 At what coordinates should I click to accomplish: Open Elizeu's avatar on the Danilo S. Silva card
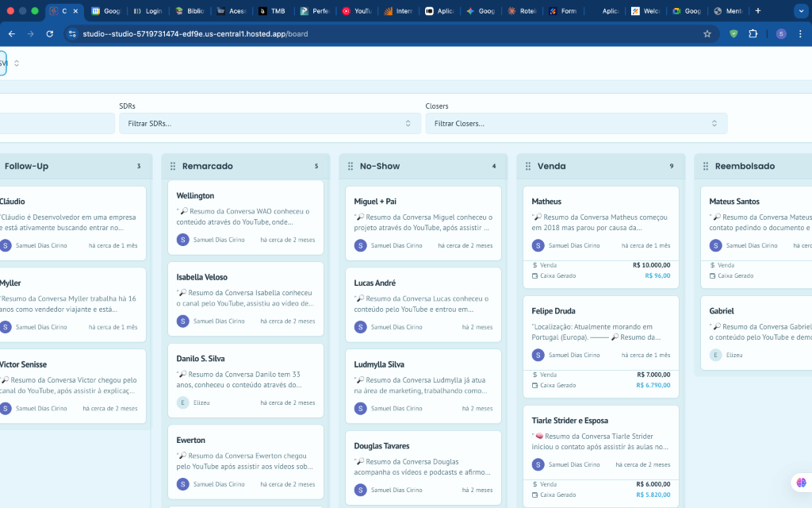click(x=182, y=402)
